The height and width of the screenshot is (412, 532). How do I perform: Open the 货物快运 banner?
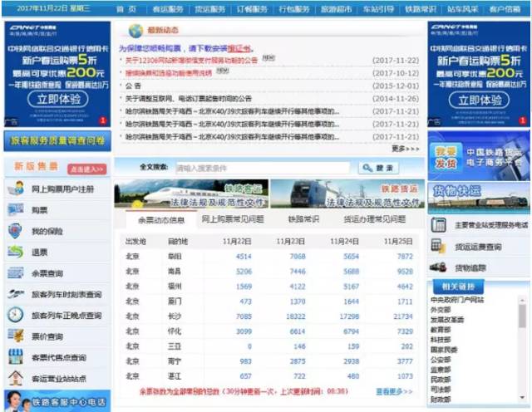click(479, 199)
